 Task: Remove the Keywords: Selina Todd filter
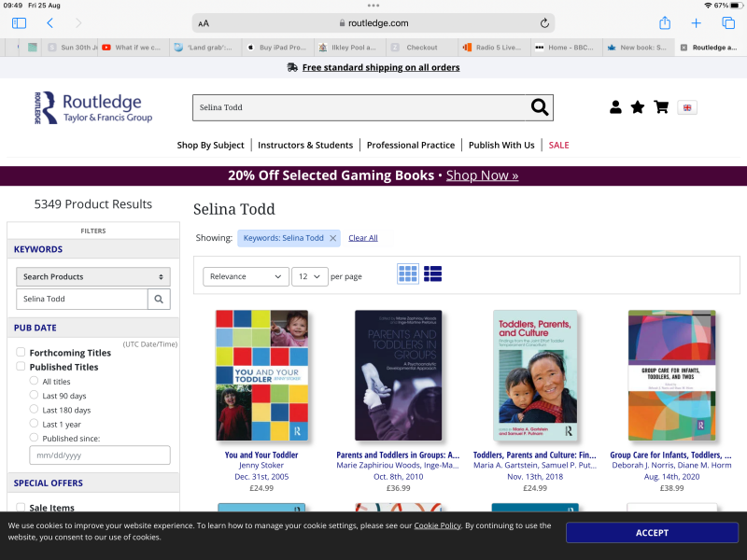(333, 238)
